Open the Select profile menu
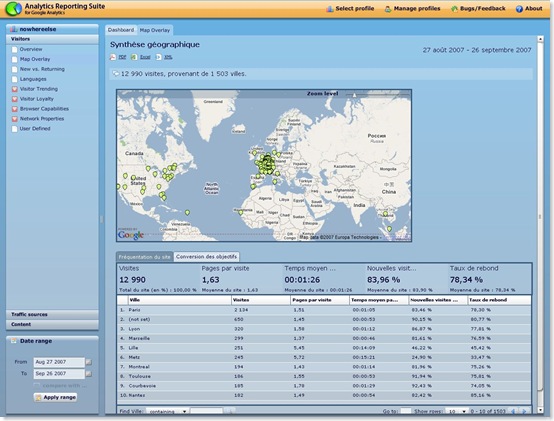The height and width of the screenshot is (421, 554). coord(354,8)
